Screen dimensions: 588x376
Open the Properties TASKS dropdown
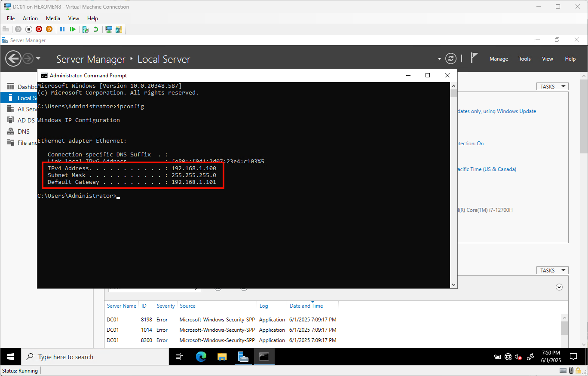[x=552, y=86]
